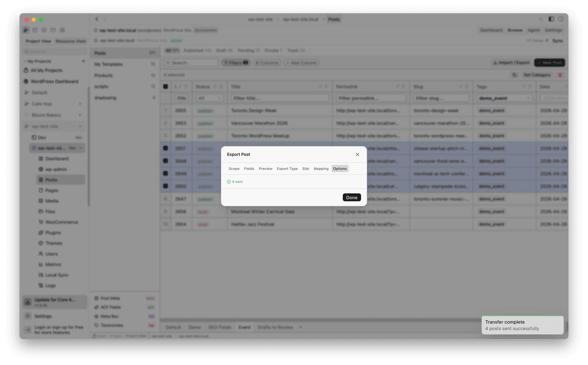Click the Done button
The height and width of the screenshot is (365, 588).
352,197
